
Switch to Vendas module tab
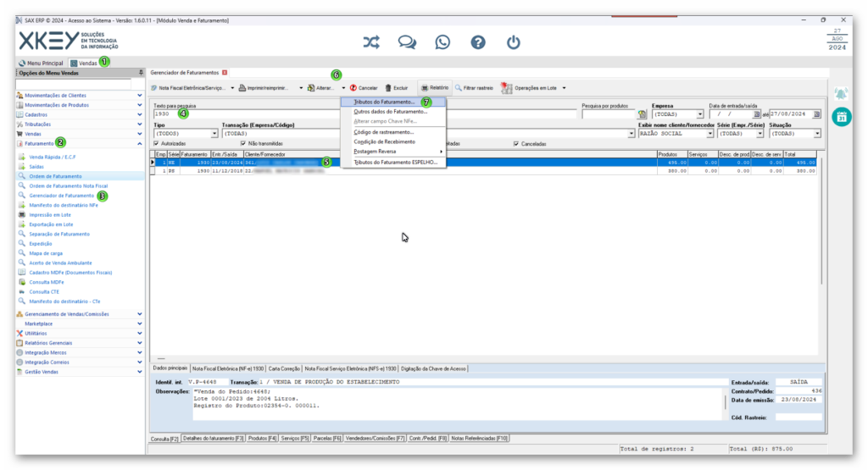coord(84,63)
